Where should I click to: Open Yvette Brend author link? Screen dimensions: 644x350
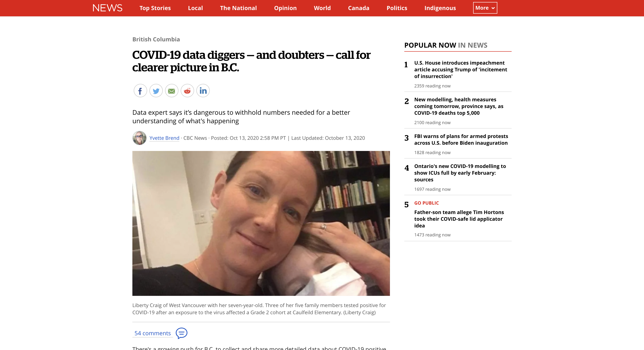(x=164, y=138)
